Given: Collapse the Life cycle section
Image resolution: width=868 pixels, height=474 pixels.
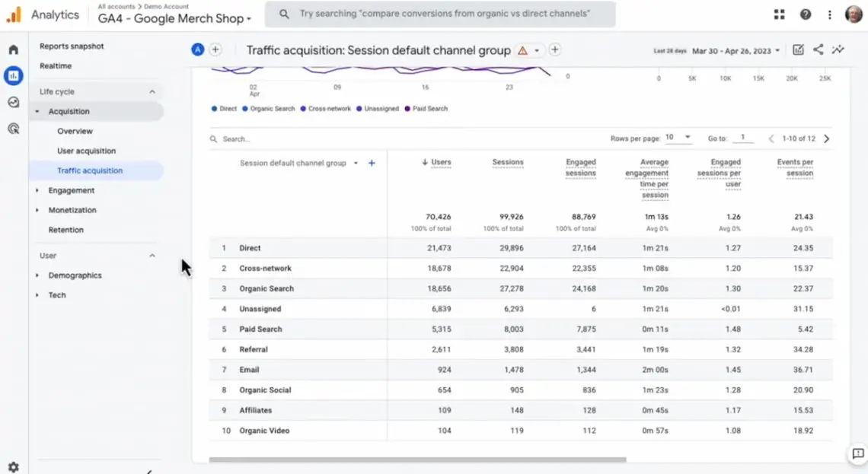Looking at the screenshot, I should (x=152, y=92).
